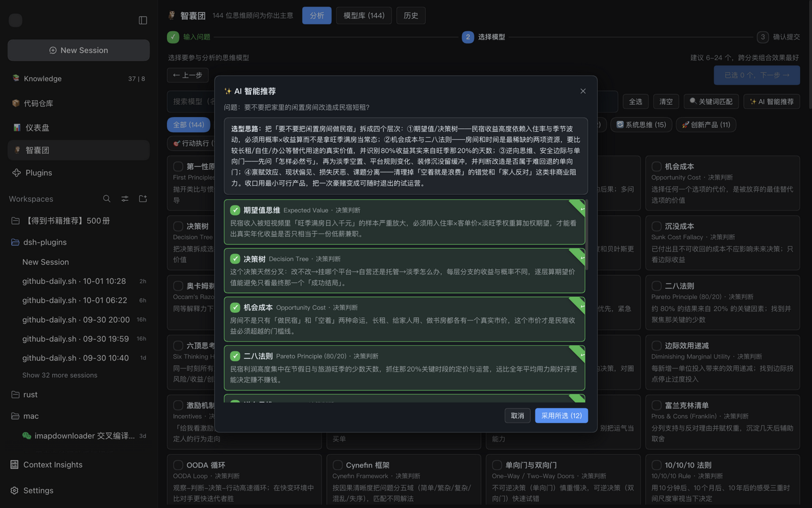The height and width of the screenshot is (508, 812).
Task: Expand the mac workspace folder
Action: coord(78,416)
